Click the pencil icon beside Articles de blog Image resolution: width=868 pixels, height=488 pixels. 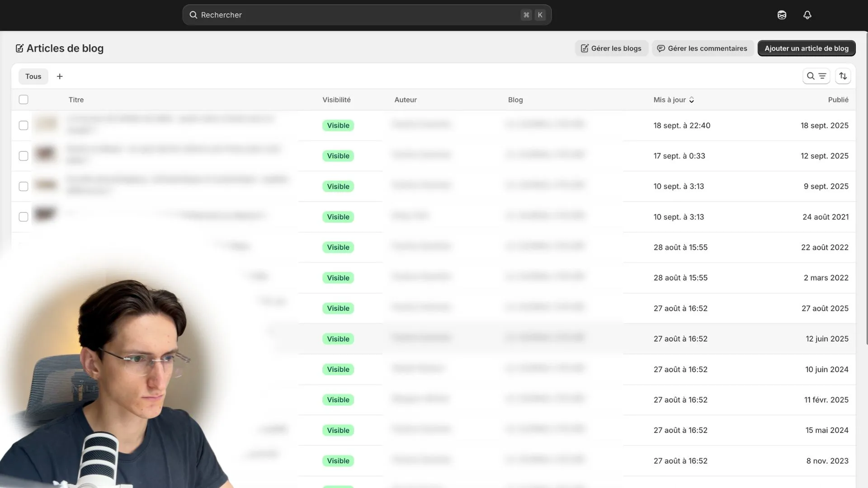[x=19, y=48]
